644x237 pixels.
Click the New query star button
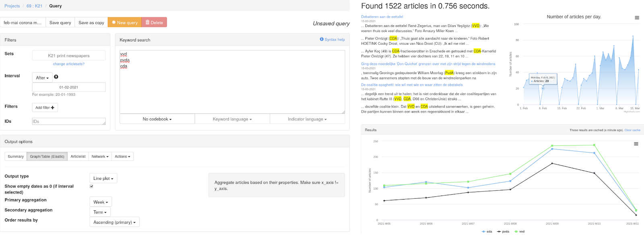[124, 23]
